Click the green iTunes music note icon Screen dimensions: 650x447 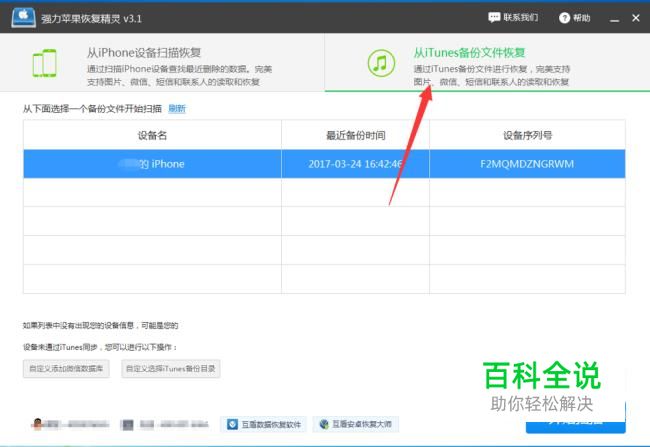[x=381, y=63]
